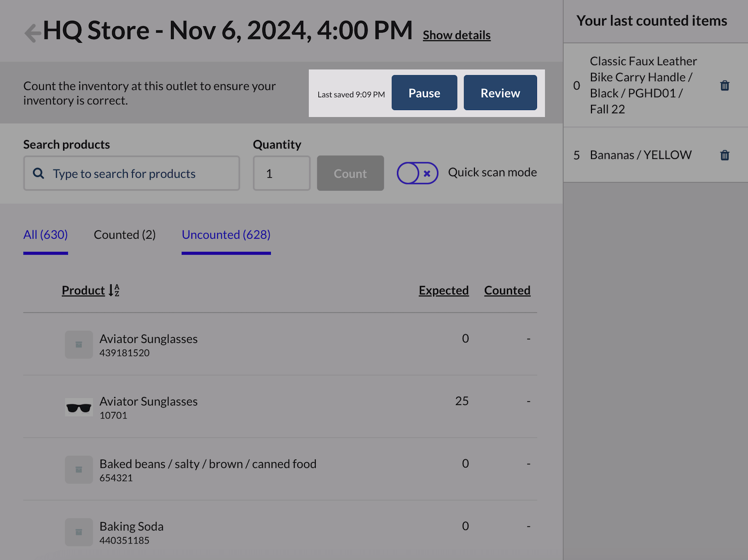Image resolution: width=748 pixels, height=560 pixels.
Task: Select Aviator Sunglasses 10701 row name
Action: click(x=149, y=401)
